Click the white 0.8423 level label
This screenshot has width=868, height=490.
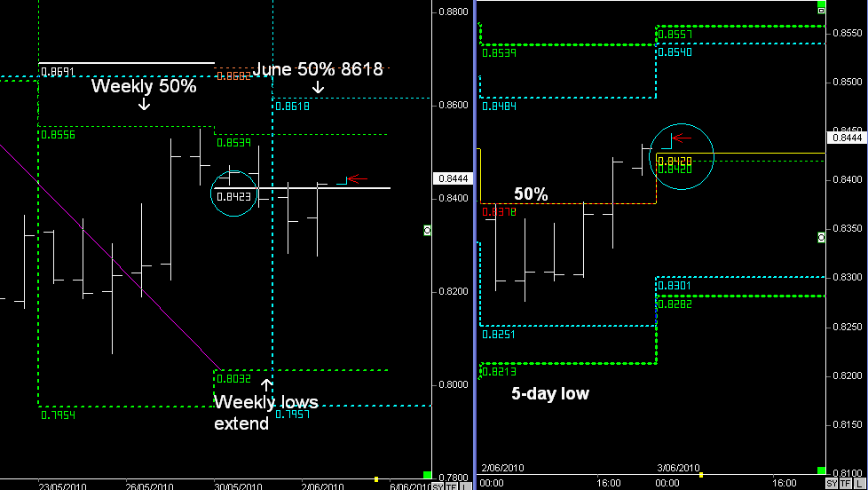click(x=234, y=196)
